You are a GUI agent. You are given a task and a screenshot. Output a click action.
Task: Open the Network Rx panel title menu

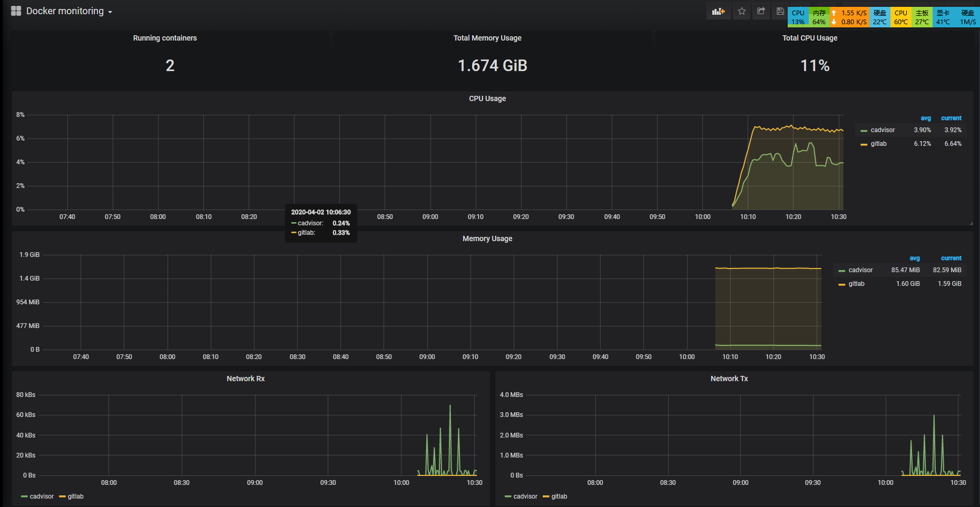click(x=246, y=379)
